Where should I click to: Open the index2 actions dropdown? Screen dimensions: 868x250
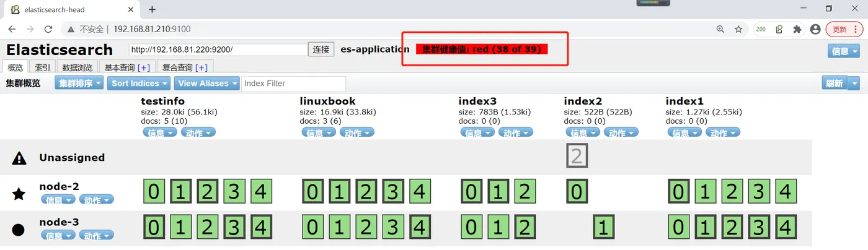point(620,132)
